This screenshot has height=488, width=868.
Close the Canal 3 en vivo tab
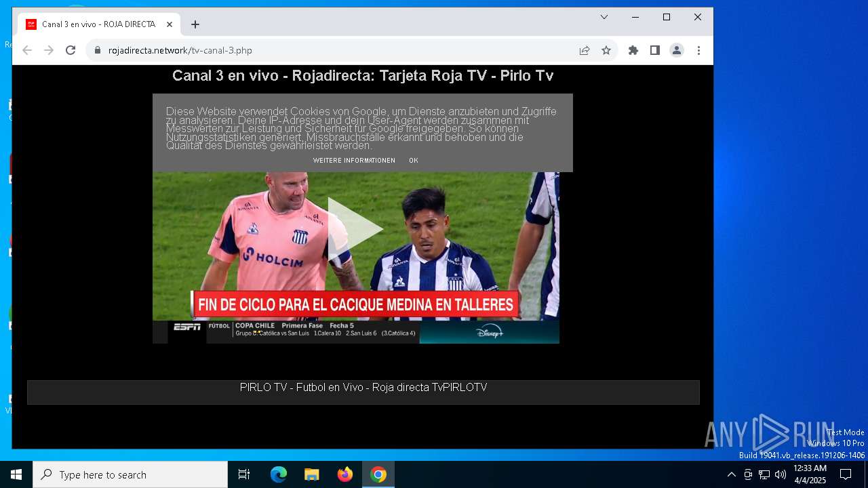pos(170,24)
